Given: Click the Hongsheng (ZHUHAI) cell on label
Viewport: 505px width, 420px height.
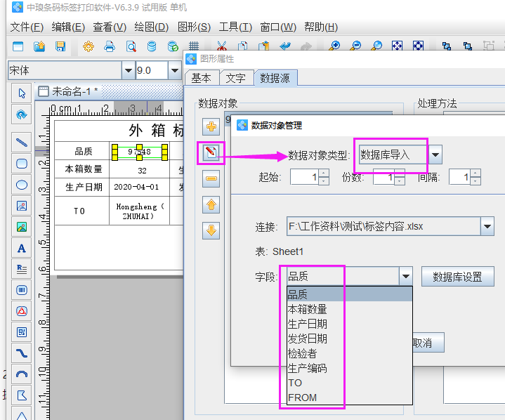Looking at the screenshot, I should coord(139,211).
